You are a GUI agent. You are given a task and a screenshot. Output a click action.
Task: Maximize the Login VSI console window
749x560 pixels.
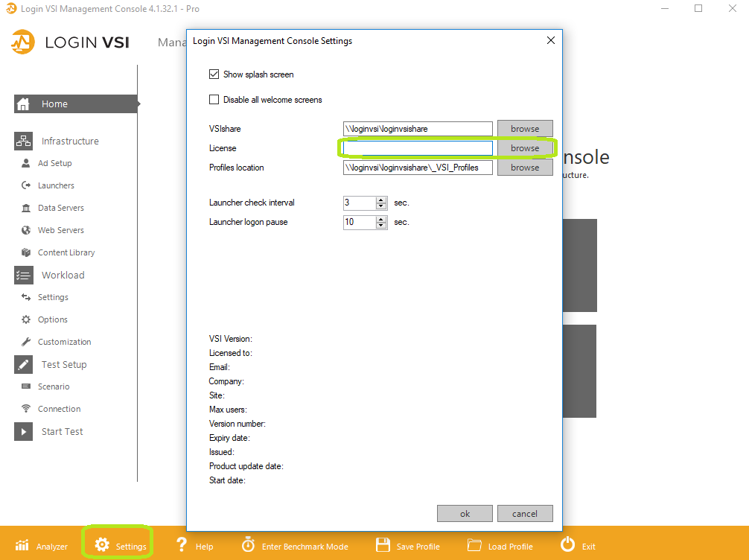pyautogui.click(x=698, y=9)
